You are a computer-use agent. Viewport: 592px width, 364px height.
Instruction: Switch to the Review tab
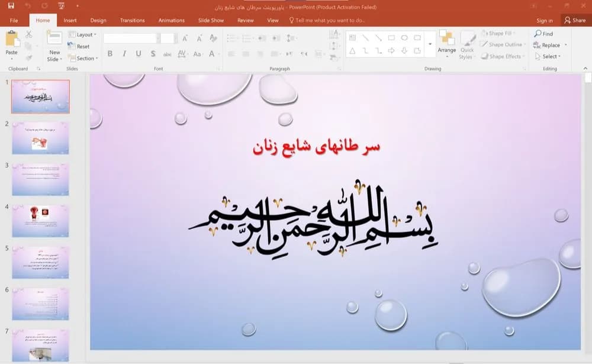click(x=246, y=20)
